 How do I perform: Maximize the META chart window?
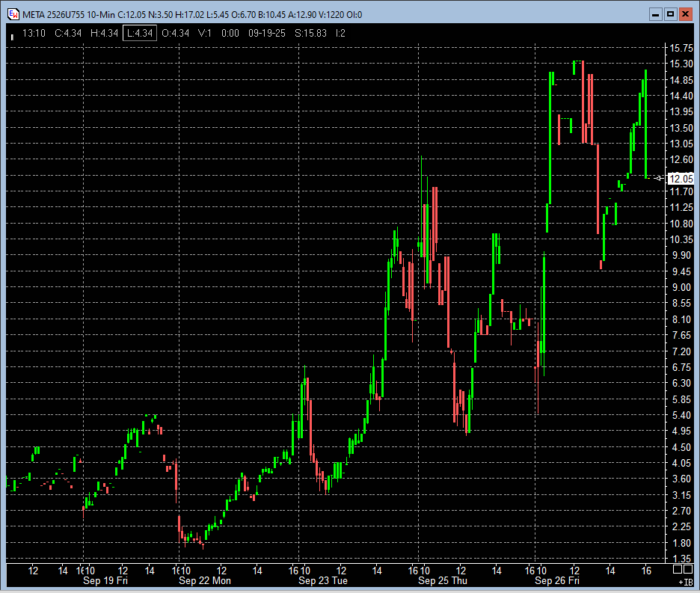(671, 13)
